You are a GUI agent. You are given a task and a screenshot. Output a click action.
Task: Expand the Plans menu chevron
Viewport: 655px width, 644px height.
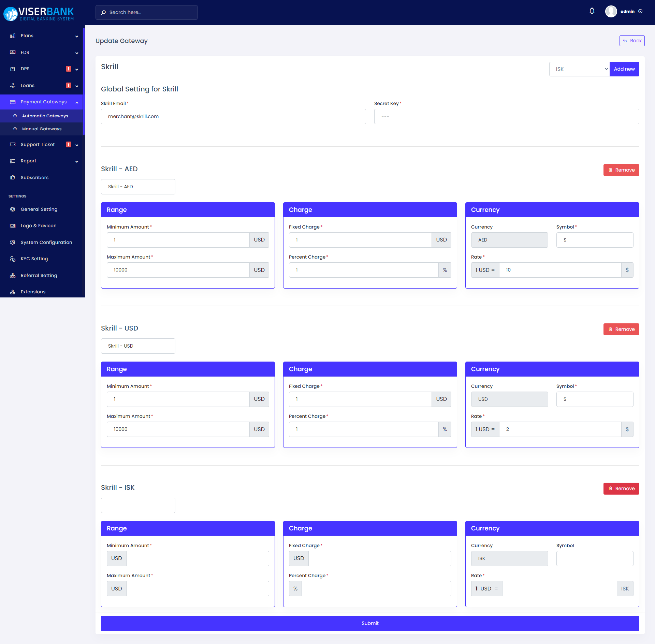[77, 36]
